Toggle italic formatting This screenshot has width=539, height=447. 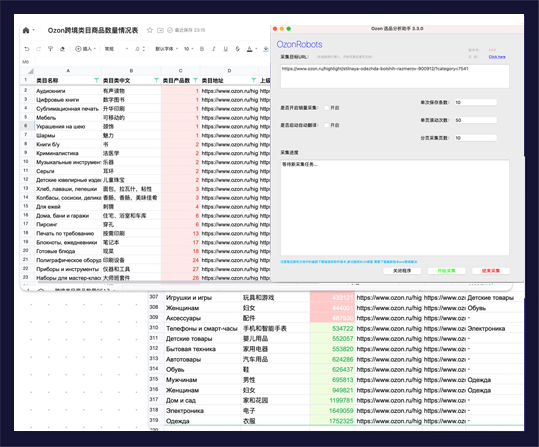click(x=213, y=49)
